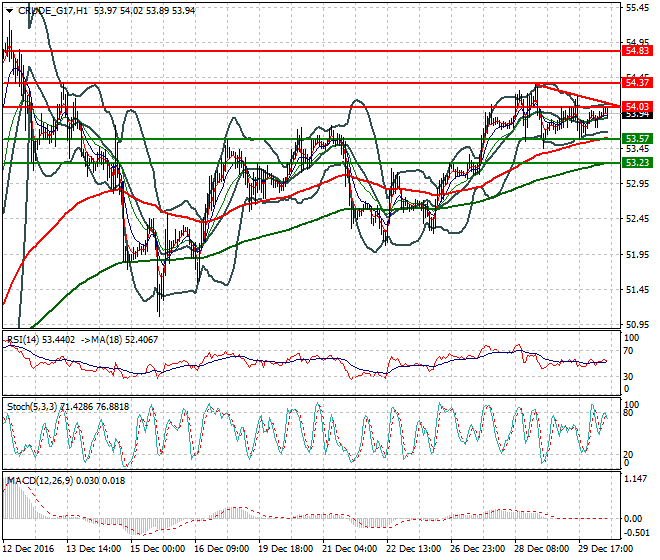Click the ->MA(18) 52.4067 readout in RSI panel

(119, 339)
